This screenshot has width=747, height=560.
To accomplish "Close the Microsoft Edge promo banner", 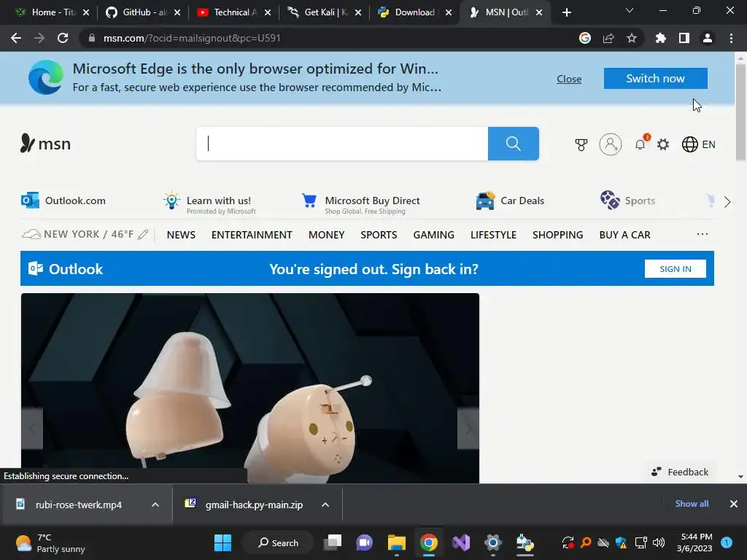I will [x=569, y=79].
